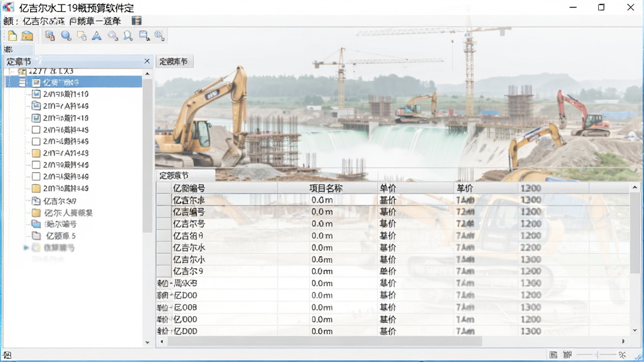
Task: Click the tree panel's scroll down arrow
Action: [x=147, y=343]
